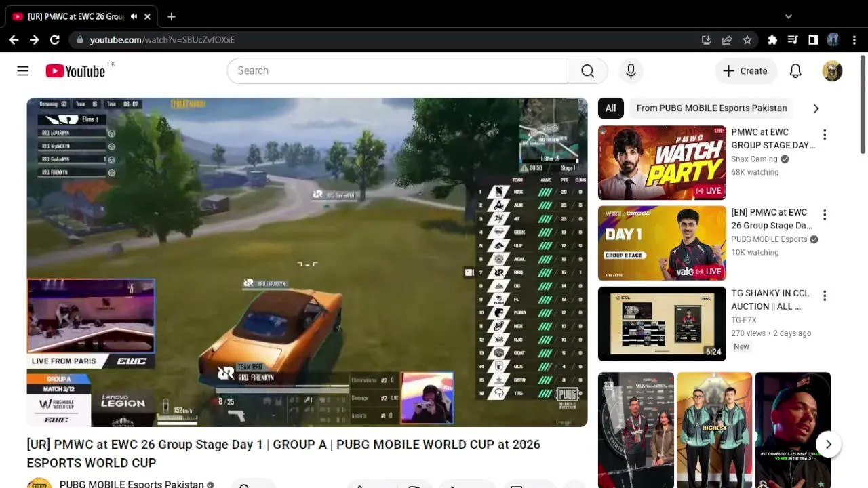View site information padlock icon
This screenshot has width=868, height=488.
80,40
